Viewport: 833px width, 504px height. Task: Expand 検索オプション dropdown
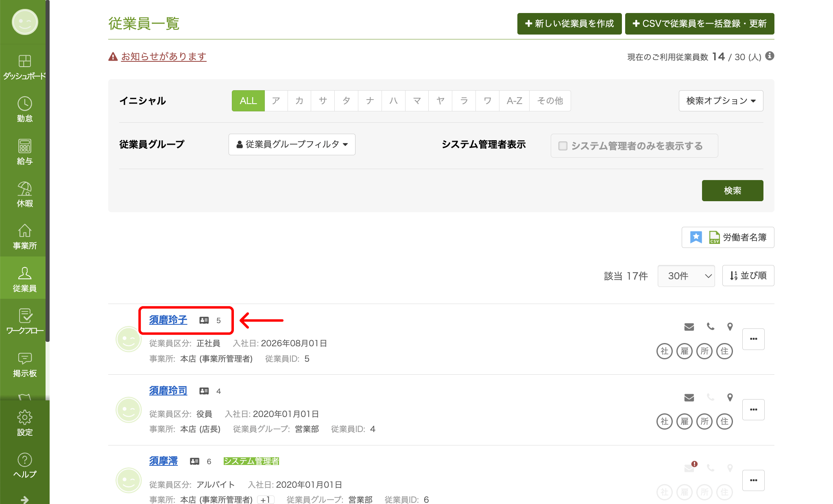721,101
